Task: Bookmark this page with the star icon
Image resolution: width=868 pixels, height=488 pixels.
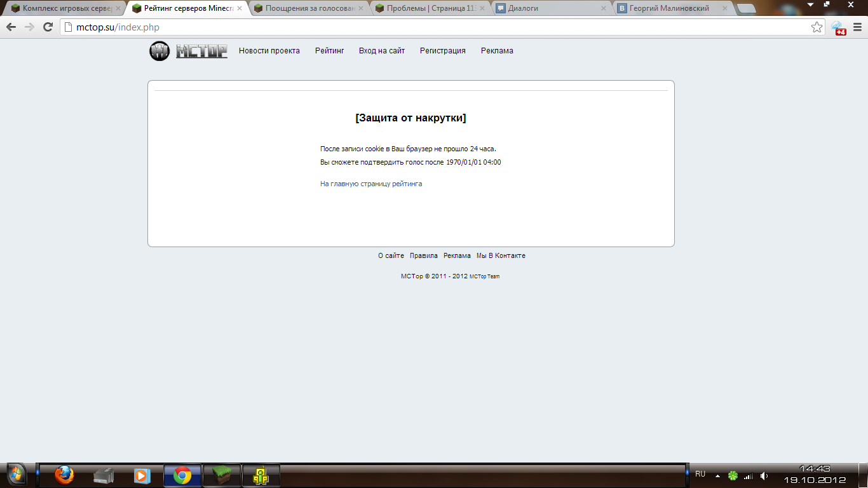Action: click(x=817, y=27)
